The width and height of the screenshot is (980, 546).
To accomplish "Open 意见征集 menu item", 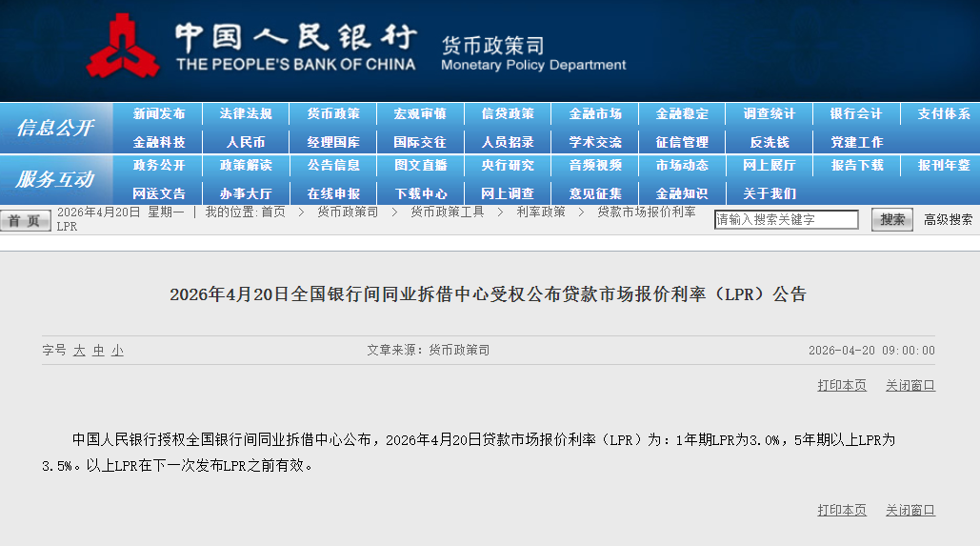I will tap(595, 193).
